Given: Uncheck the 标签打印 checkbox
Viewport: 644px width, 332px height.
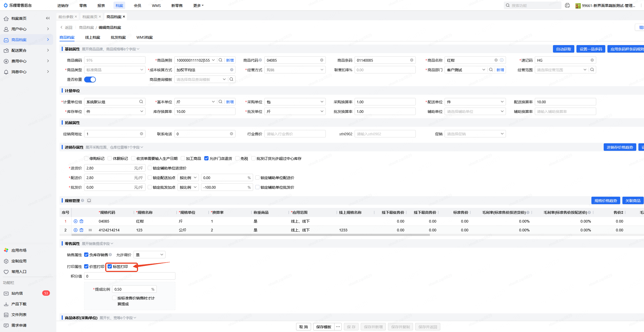Looking at the screenshot, I should (110, 267).
